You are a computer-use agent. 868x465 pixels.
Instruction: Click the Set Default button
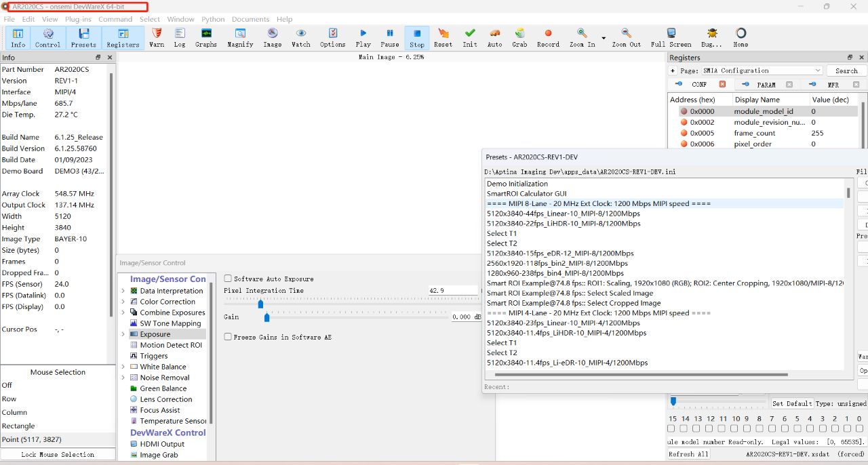[792, 403]
